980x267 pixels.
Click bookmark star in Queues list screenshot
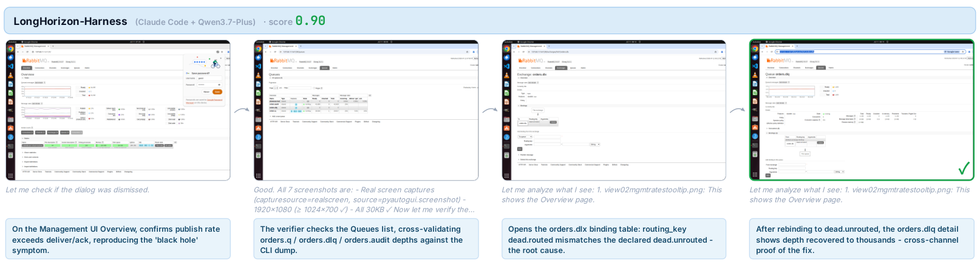coord(468,52)
